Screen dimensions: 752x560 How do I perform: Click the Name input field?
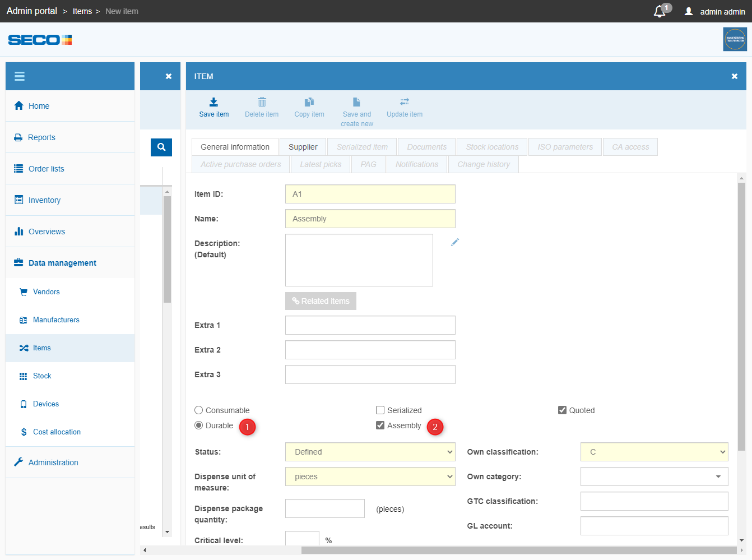coord(370,219)
